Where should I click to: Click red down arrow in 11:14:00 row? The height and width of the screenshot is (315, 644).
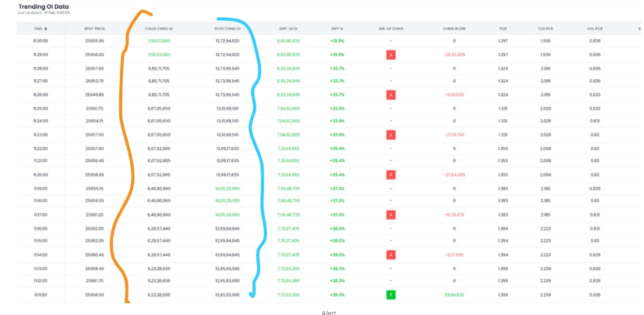(390, 255)
